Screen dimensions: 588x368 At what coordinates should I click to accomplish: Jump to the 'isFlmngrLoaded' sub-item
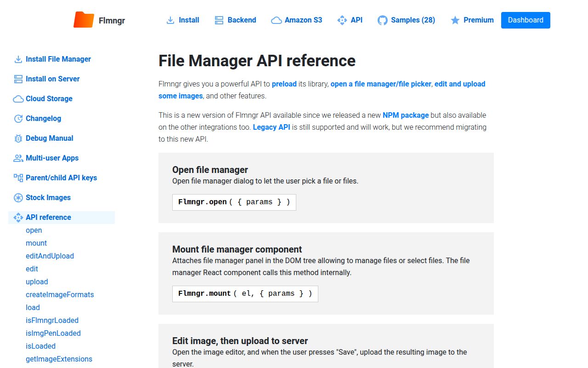coord(52,321)
